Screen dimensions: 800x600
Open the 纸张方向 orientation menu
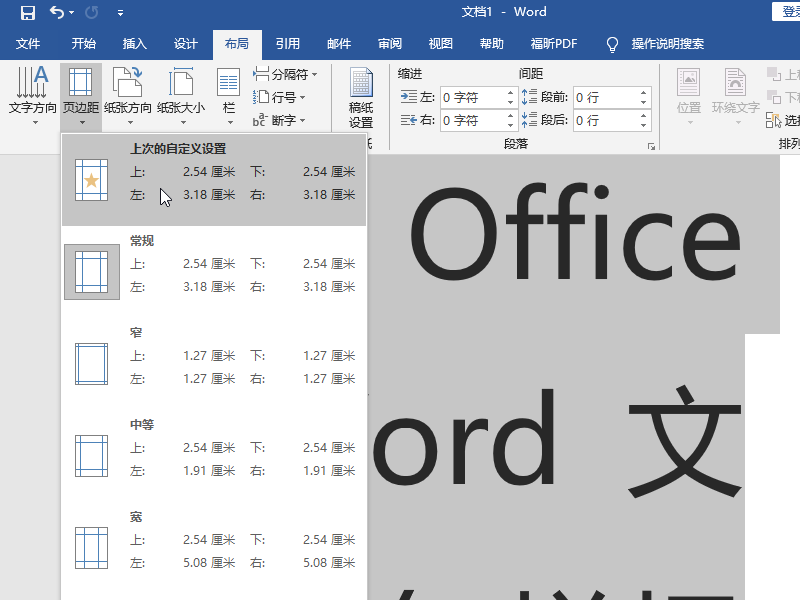point(128,96)
